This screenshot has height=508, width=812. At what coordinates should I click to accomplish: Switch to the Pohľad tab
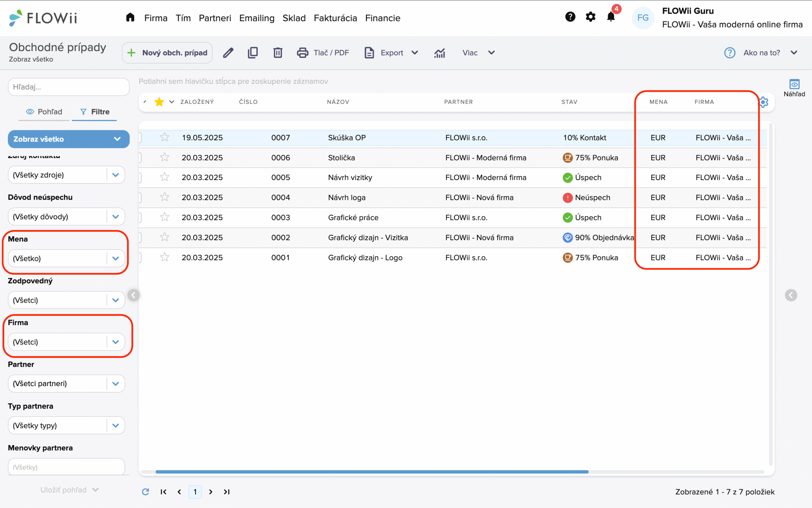click(44, 111)
